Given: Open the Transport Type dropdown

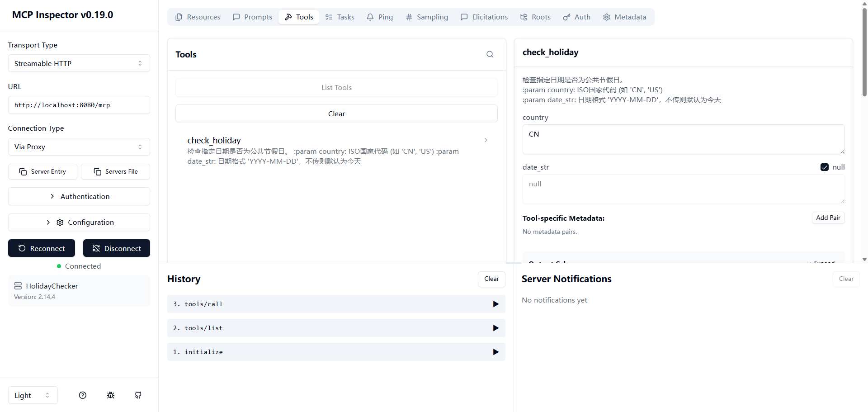Looking at the screenshot, I should tap(79, 63).
